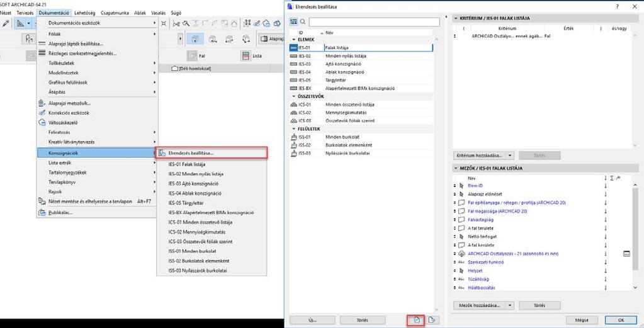Open the Csapatmunka menu
The height and width of the screenshot is (328, 644).
[115, 13]
